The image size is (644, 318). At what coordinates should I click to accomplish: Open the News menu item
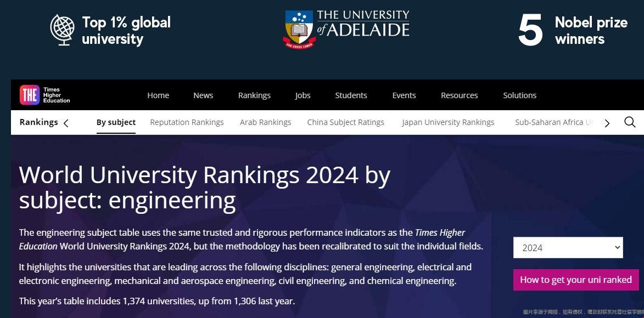(x=203, y=95)
